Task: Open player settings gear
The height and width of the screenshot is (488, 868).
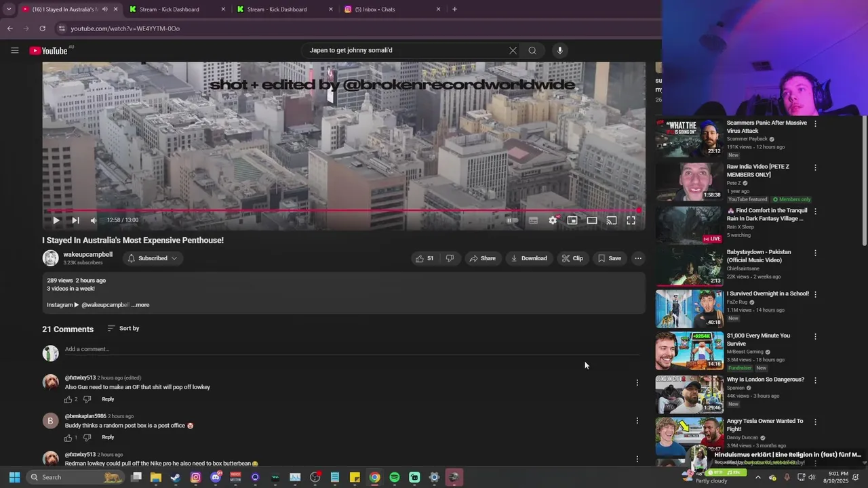Action: tap(553, 220)
